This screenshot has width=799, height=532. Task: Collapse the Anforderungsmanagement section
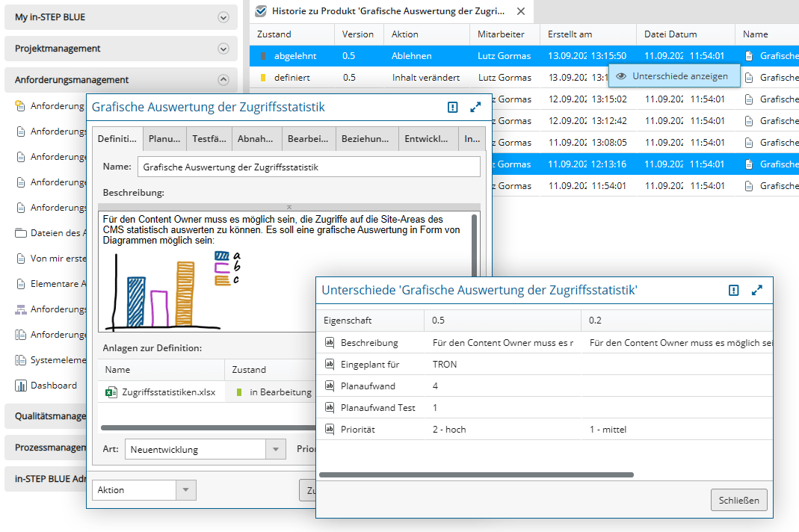(223, 80)
